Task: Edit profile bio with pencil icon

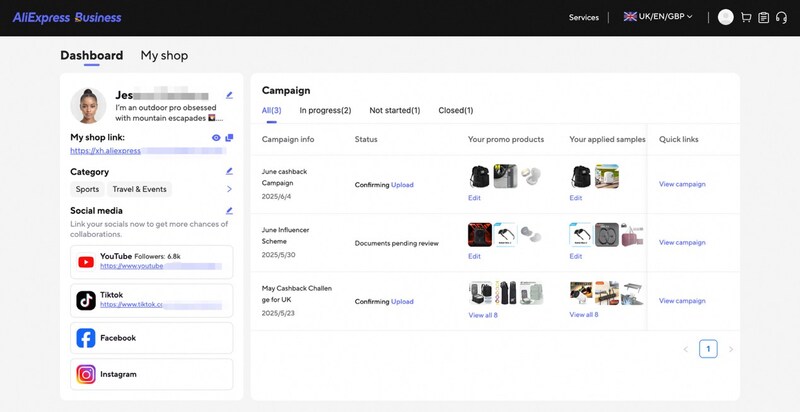Action: click(x=229, y=95)
